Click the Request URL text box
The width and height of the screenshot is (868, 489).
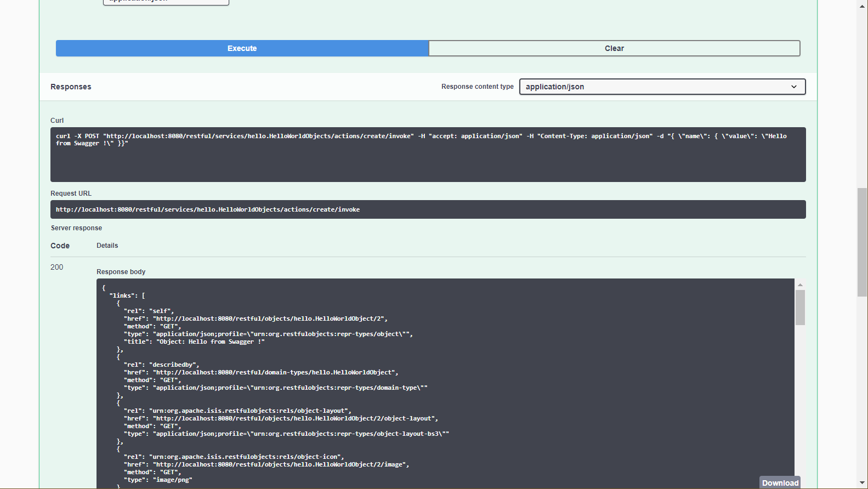click(428, 209)
